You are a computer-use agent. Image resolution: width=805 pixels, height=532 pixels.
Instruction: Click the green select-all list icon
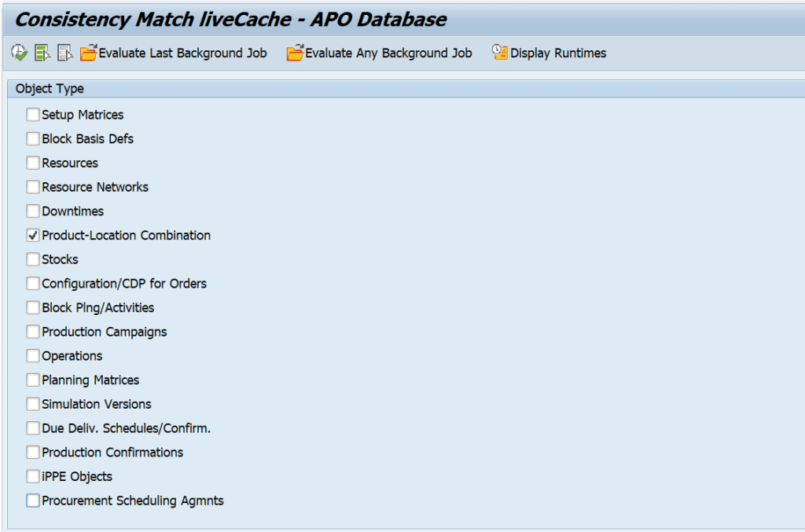click(x=42, y=53)
